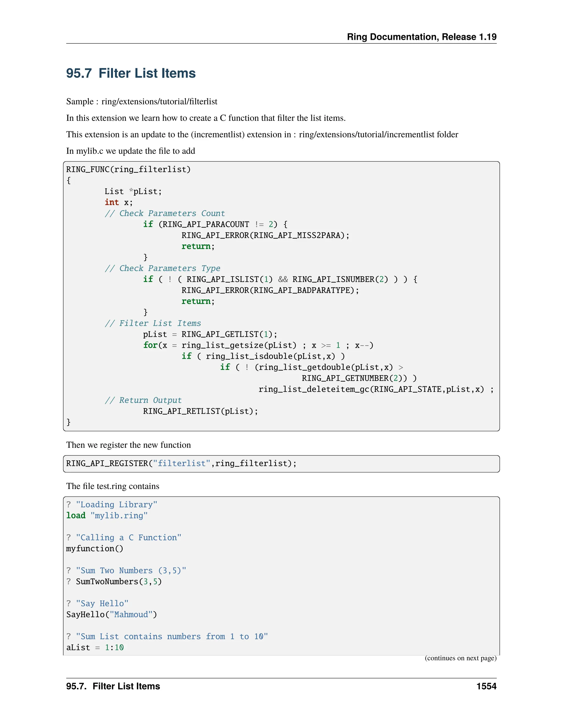This screenshot has width=563, height=728.
Task: Click the code line 'int x;'
Action: [x=119, y=202]
